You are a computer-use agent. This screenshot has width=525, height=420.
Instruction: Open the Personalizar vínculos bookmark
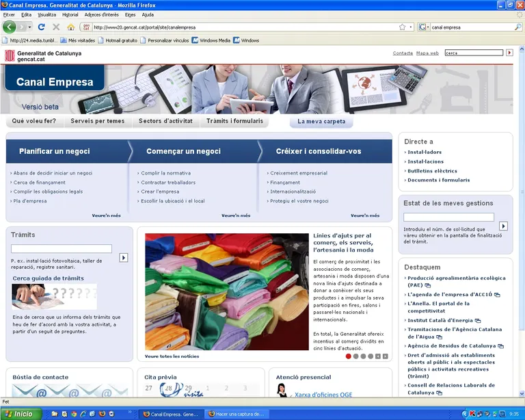(164, 40)
